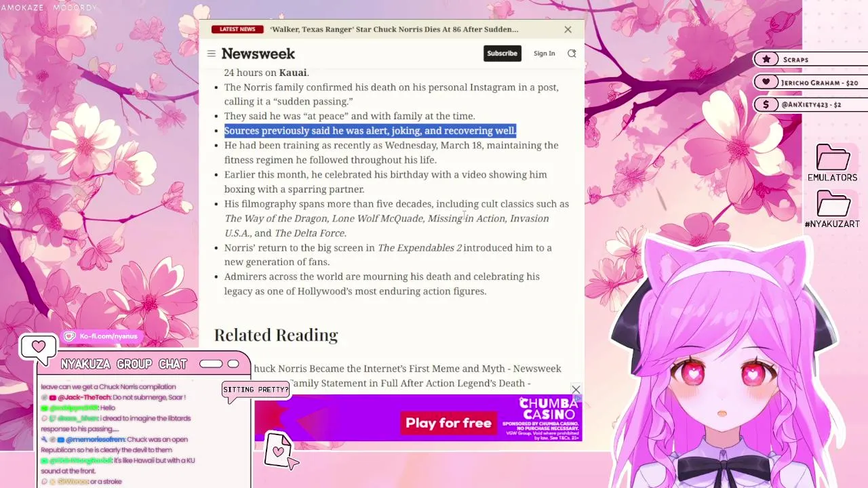The image size is (868, 488).
Task: Click the Sitting Pretty? speech bubble
Action: click(256, 390)
